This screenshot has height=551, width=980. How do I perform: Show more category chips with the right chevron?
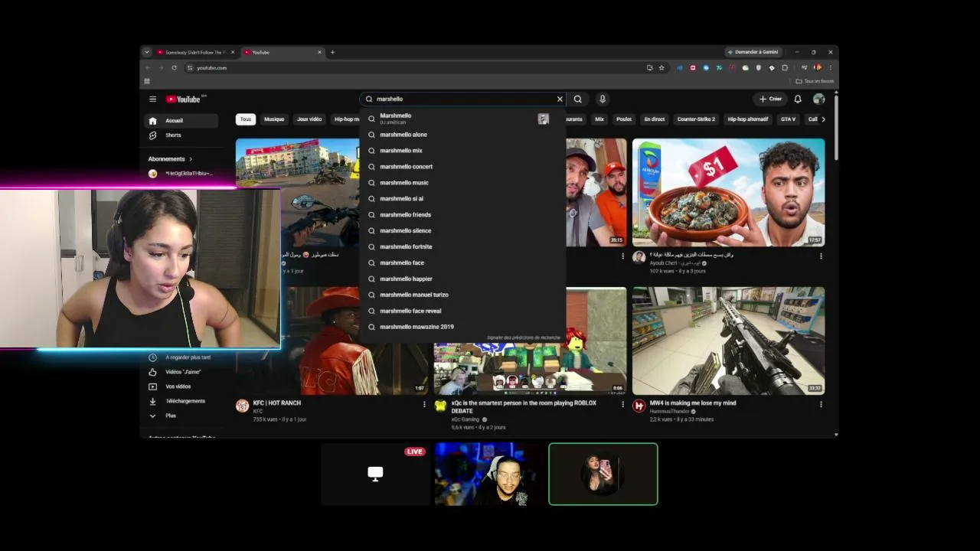tap(823, 119)
